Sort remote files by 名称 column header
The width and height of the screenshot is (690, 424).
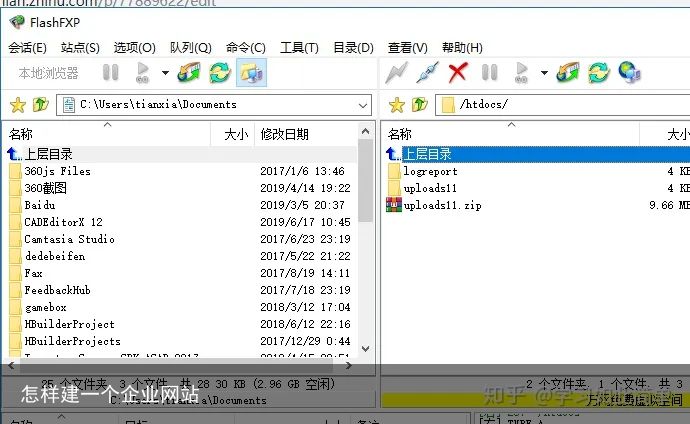click(x=510, y=134)
